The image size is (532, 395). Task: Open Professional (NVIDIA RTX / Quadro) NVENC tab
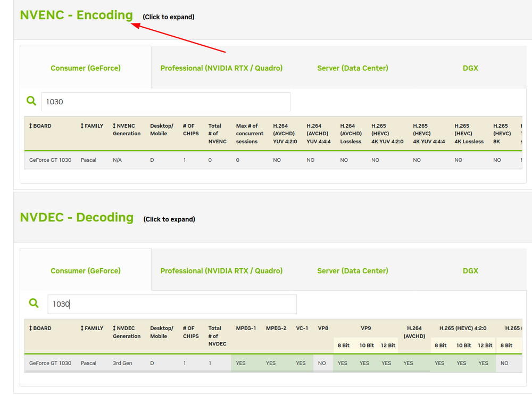pyautogui.click(x=221, y=68)
